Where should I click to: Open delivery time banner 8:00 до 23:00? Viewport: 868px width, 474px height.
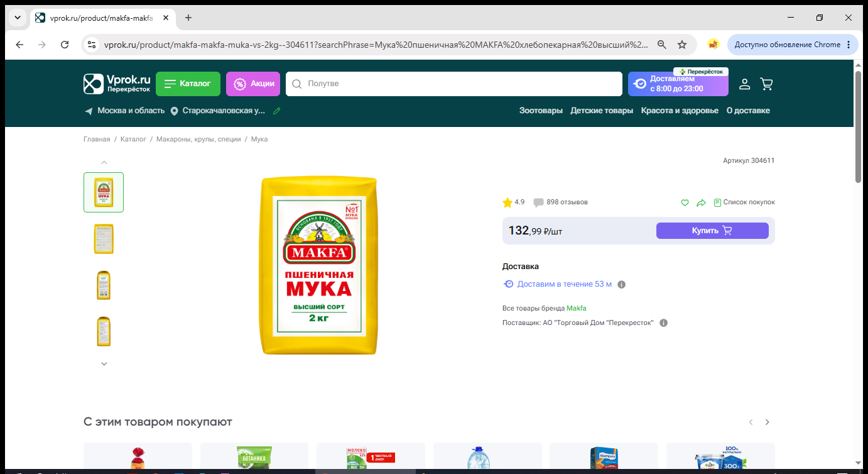pyautogui.click(x=678, y=84)
